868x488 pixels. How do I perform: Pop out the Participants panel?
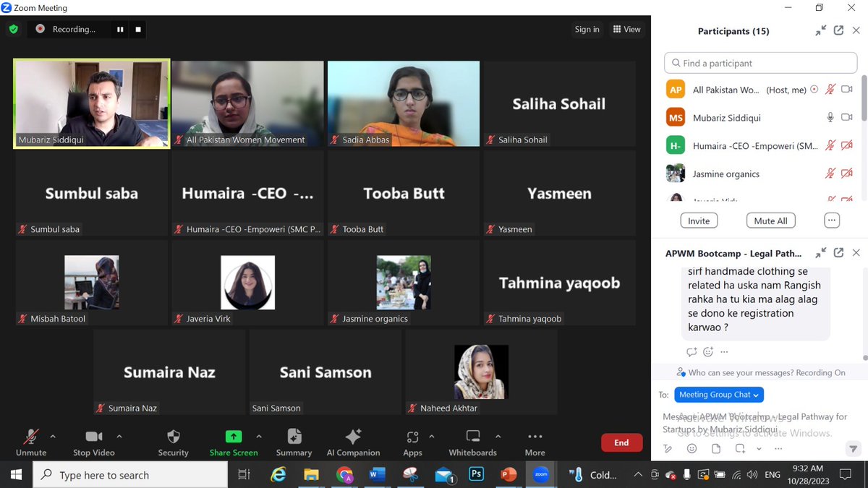(x=838, y=30)
